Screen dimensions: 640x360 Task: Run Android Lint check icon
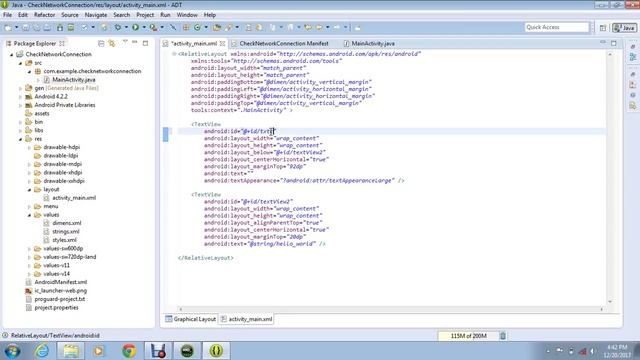84,27
